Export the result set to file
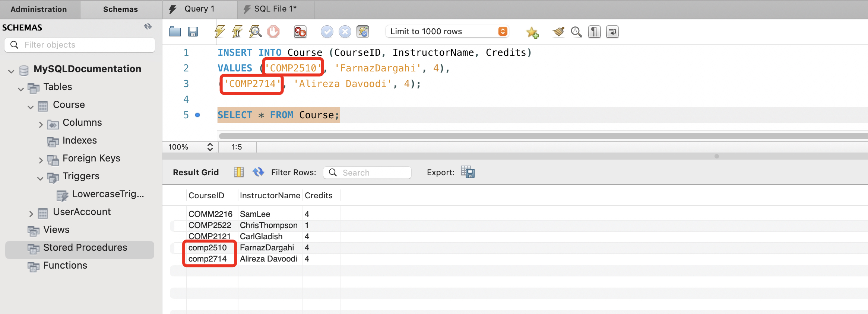 pos(468,172)
